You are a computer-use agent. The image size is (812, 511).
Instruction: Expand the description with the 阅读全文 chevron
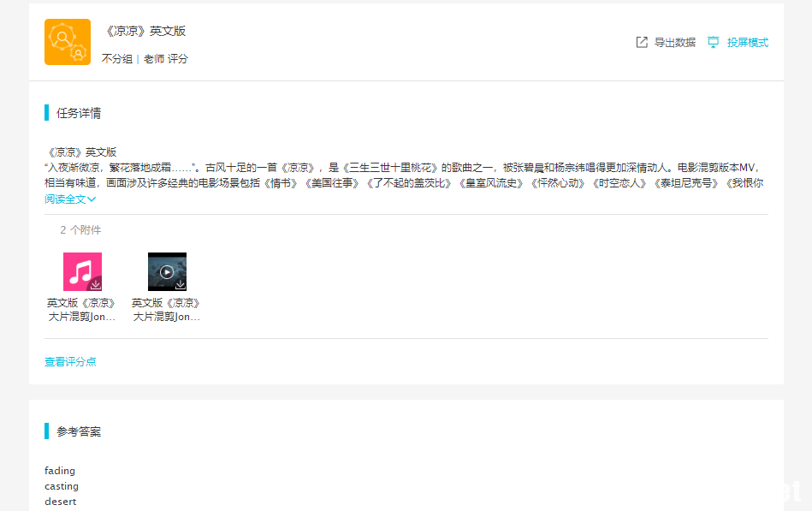coord(92,199)
